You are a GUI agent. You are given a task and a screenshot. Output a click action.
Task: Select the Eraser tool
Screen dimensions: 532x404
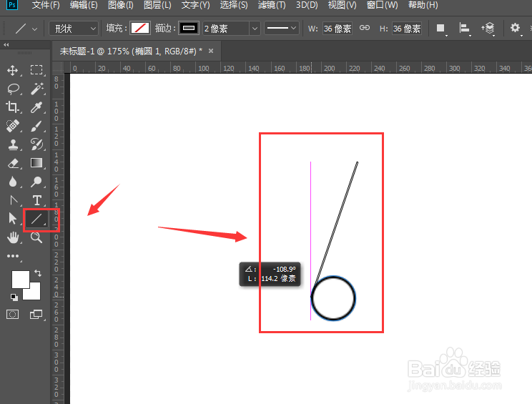(14, 164)
